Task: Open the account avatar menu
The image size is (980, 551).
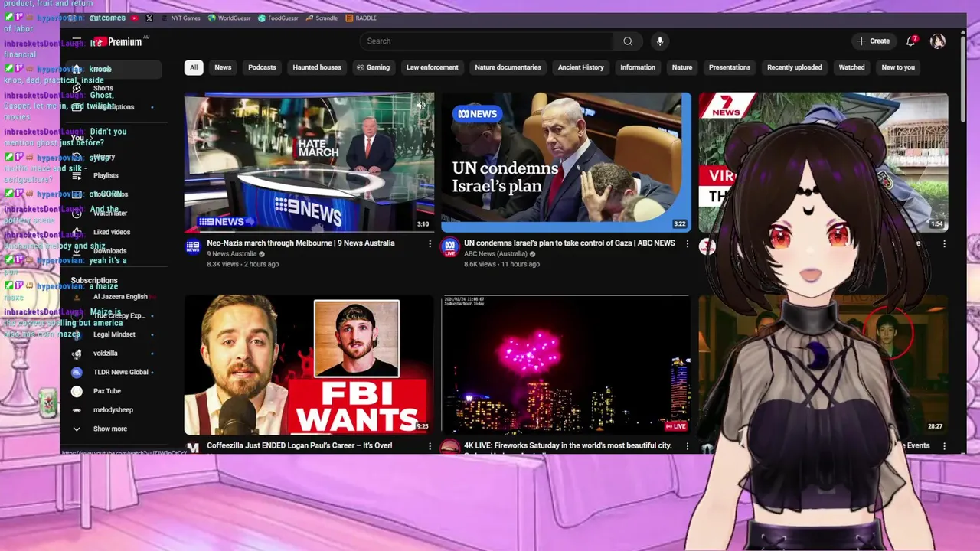Action: click(x=938, y=41)
